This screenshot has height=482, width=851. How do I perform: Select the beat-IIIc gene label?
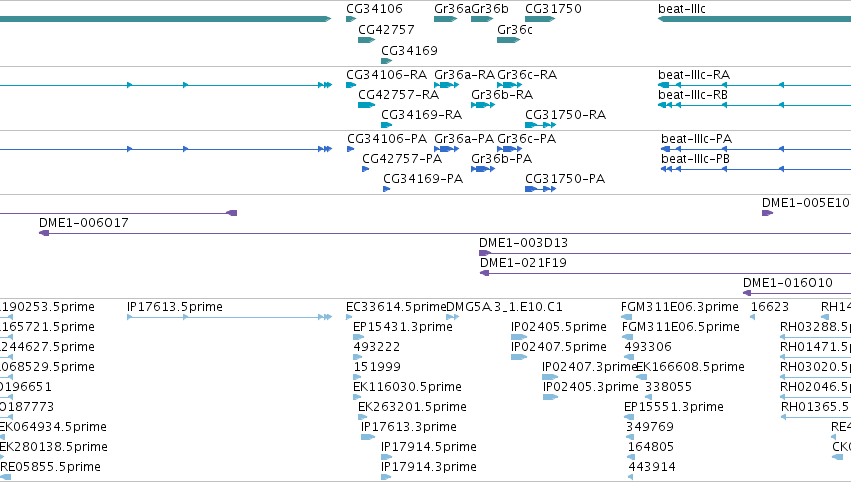pos(682,9)
